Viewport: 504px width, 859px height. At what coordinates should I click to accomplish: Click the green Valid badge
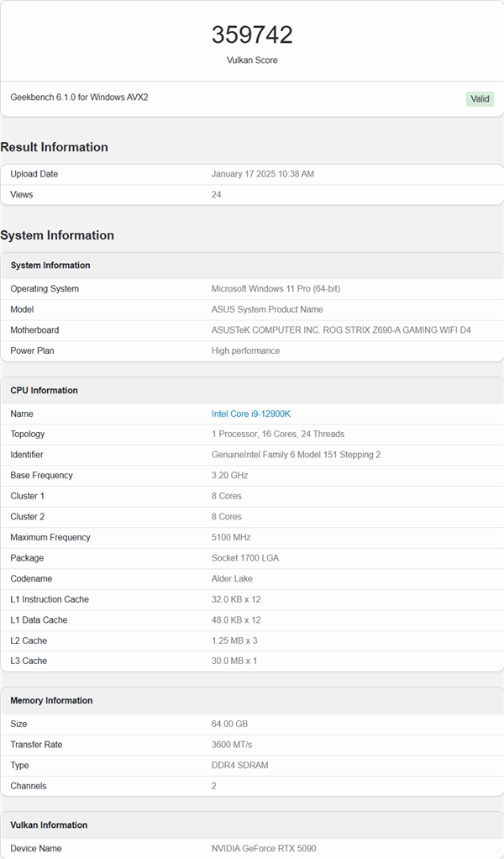click(x=480, y=99)
